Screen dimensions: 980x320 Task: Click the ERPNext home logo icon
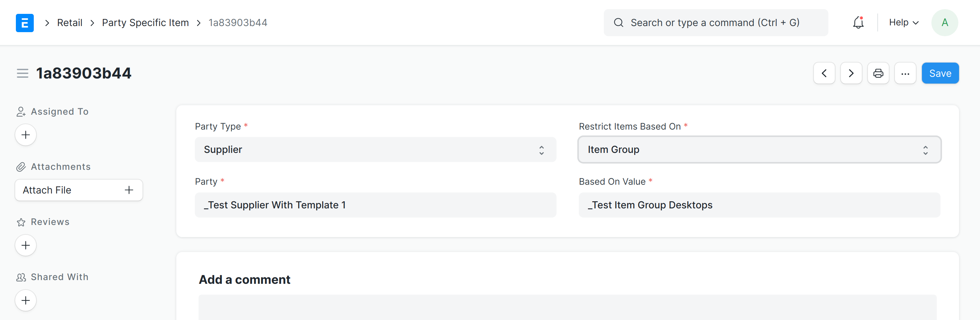(x=25, y=23)
